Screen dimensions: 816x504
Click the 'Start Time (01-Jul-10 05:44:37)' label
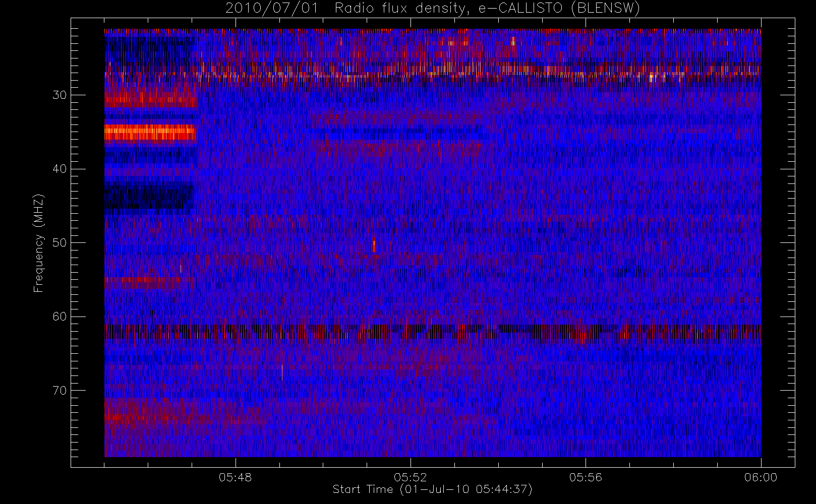(432, 489)
